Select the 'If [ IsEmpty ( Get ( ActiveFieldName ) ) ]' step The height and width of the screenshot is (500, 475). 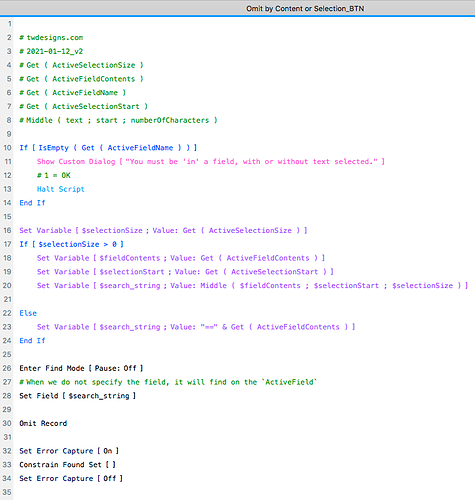tap(108, 148)
